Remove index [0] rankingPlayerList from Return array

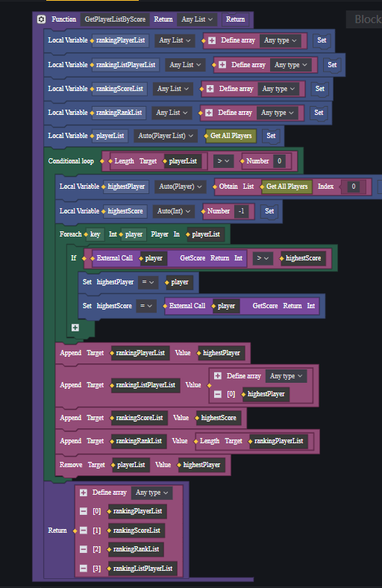[x=84, y=511]
